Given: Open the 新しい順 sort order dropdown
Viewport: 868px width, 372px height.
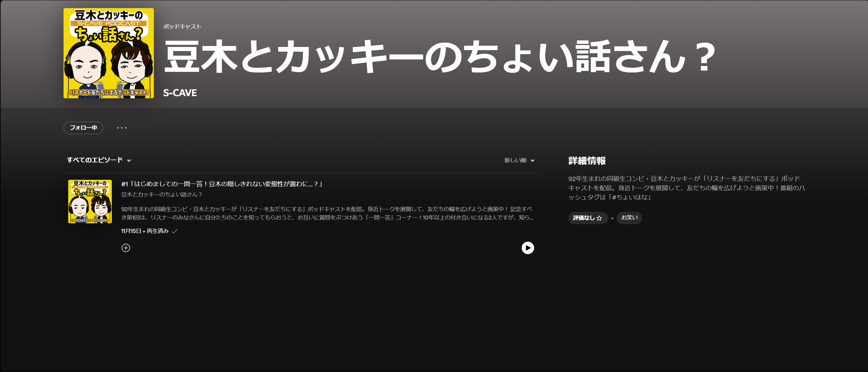Looking at the screenshot, I should click(519, 160).
